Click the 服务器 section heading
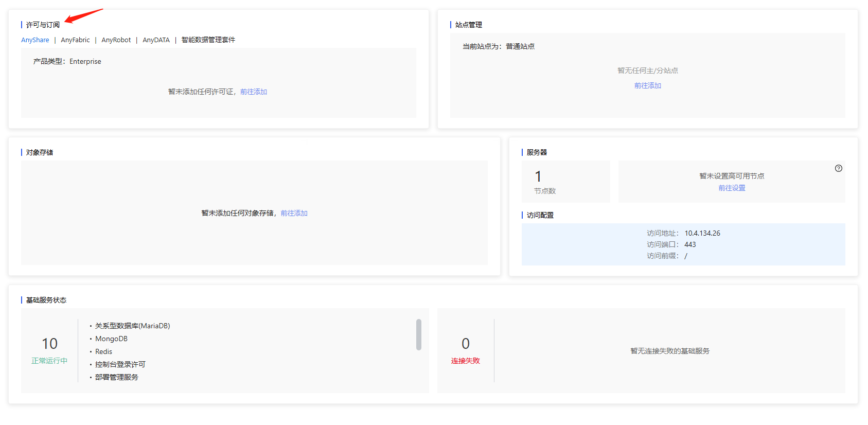This screenshot has width=868, height=425. 537,152
